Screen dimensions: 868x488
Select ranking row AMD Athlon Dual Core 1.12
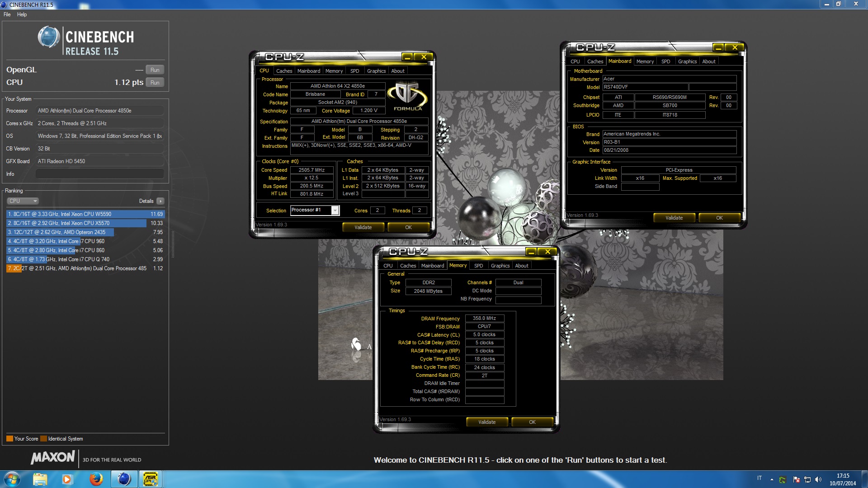(x=85, y=268)
